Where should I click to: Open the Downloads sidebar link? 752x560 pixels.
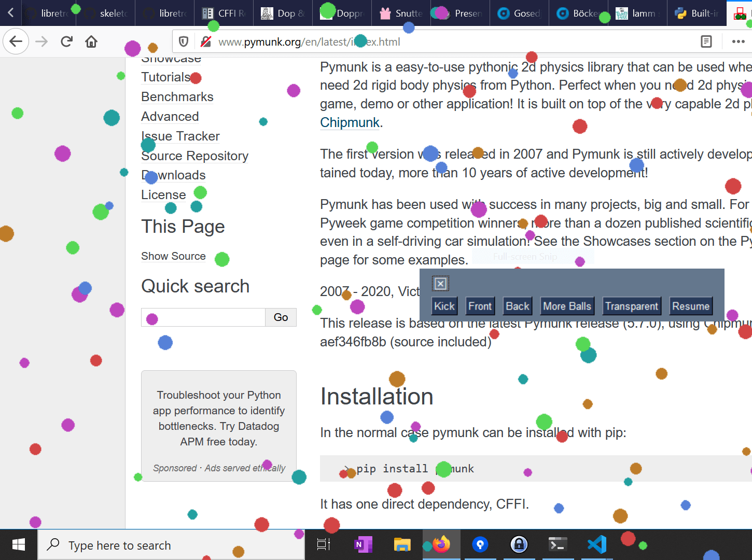174,175
